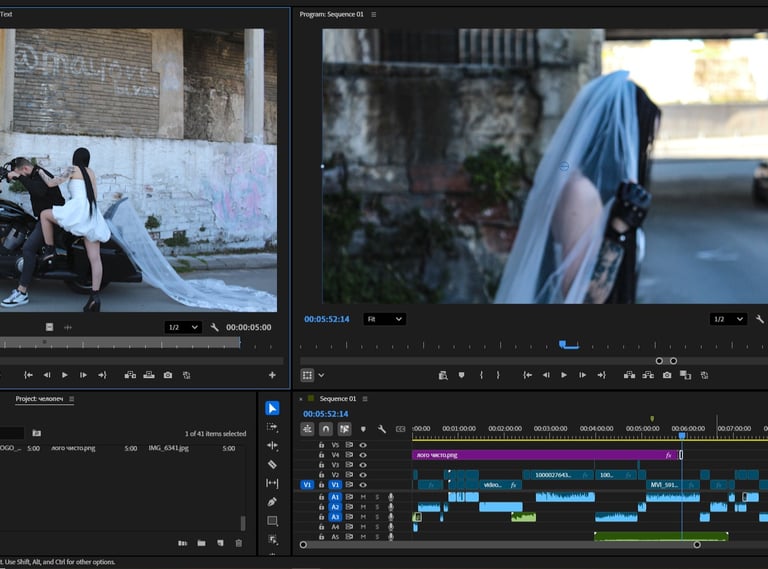
Task: Open Project panel hamburger menu
Action: pyautogui.click(x=72, y=399)
